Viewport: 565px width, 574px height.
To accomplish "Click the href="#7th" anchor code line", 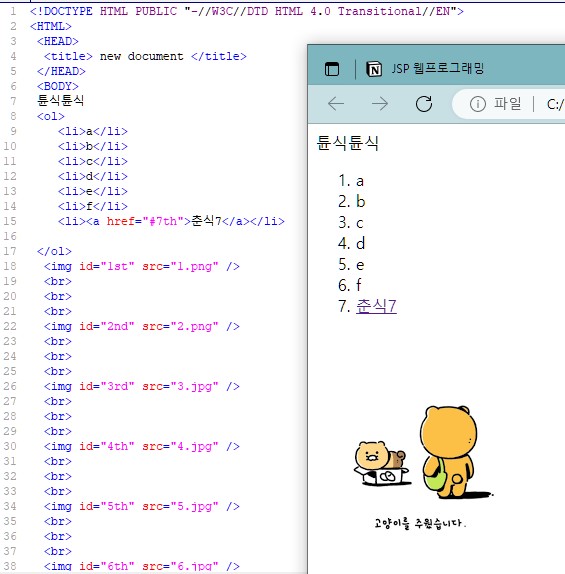I will click(171, 221).
